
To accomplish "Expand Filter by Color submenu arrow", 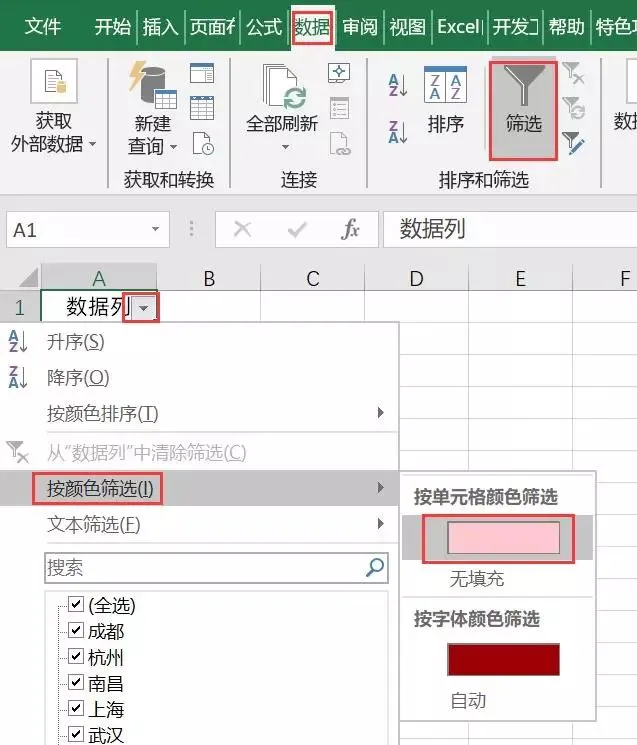I will coord(380,487).
